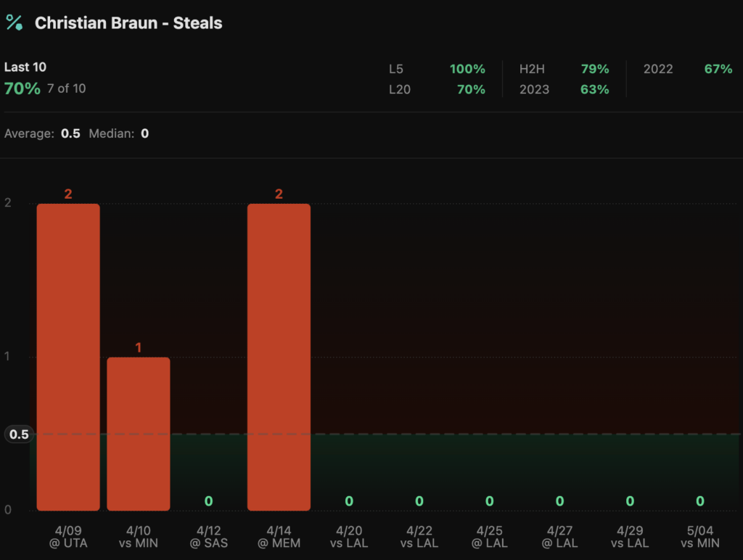Click the 67% value for 2022
This screenshot has width=743, height=560.
pyautogui.click(x=718, y=69)
